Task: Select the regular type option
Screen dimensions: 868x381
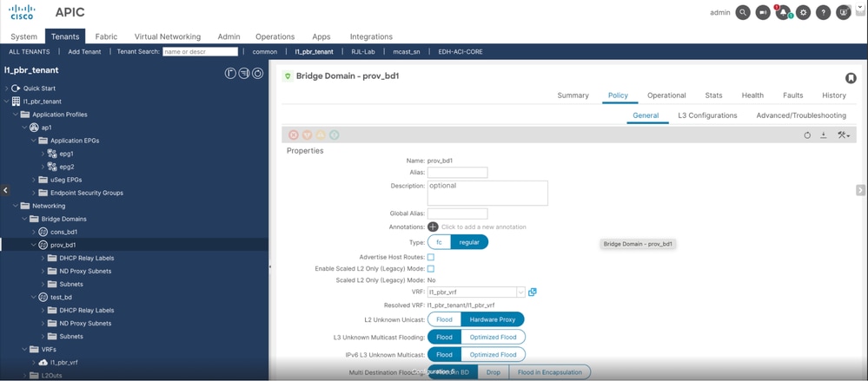Action: (x=469, y=242)
